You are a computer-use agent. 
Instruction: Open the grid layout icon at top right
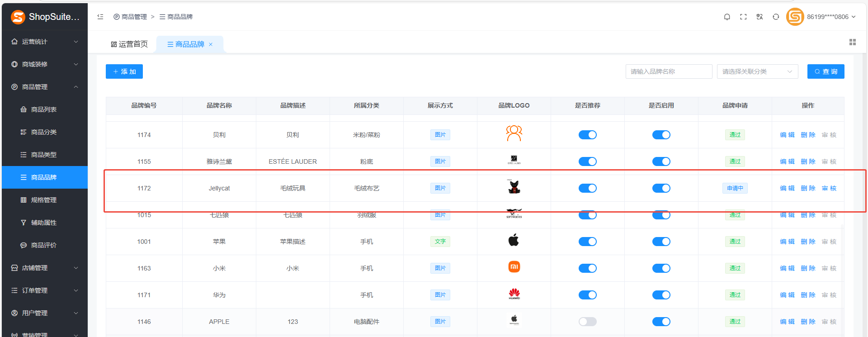(x=853, y=42)
